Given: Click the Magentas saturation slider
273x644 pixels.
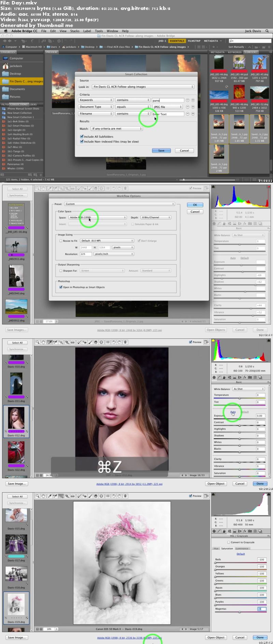Looking at the screenshot, I should 240,612.
